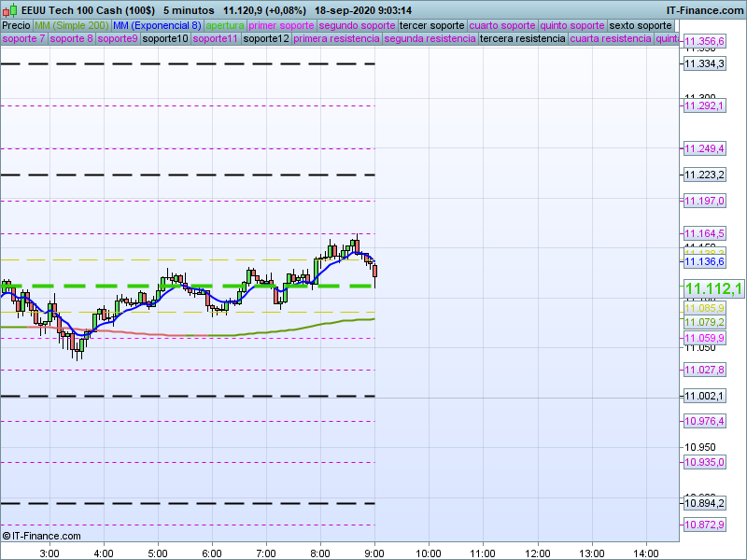This screenshot has height=560, width=747.
Task: Click the 11.223,2 price axis label
Action: 704,175
